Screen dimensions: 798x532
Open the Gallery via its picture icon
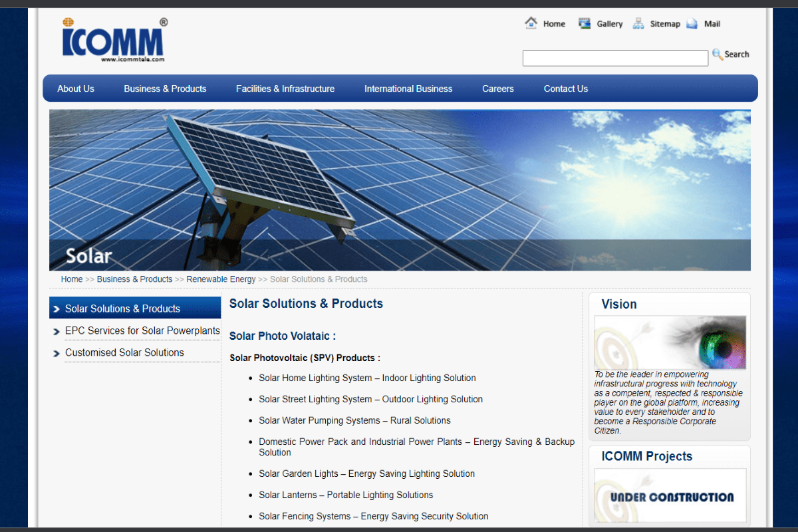(584, 23)
